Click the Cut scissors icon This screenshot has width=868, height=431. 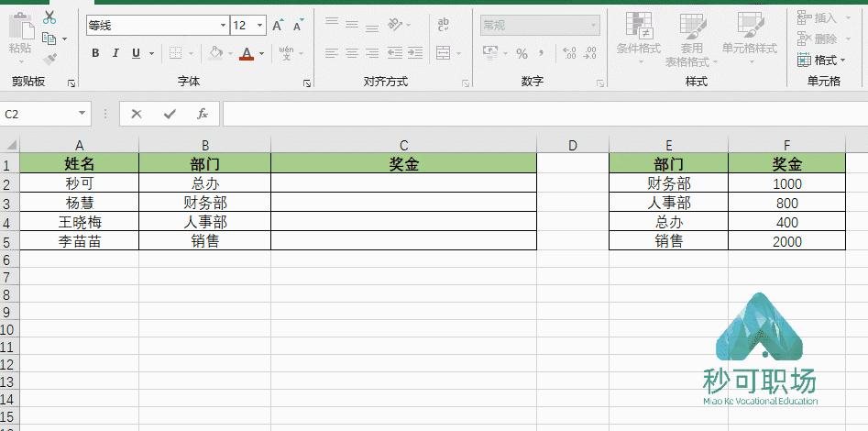tap(49, 17)
